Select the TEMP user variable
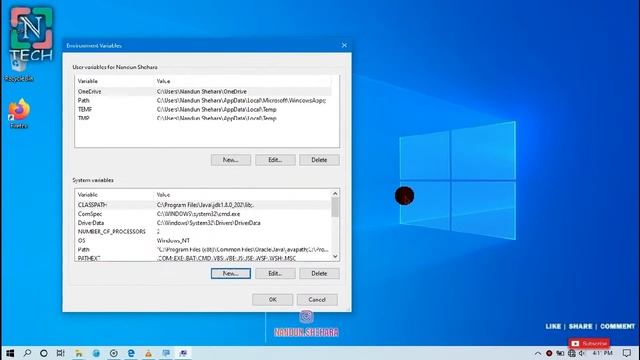Viewport: 640px width, 360px height. click(204, 109)
